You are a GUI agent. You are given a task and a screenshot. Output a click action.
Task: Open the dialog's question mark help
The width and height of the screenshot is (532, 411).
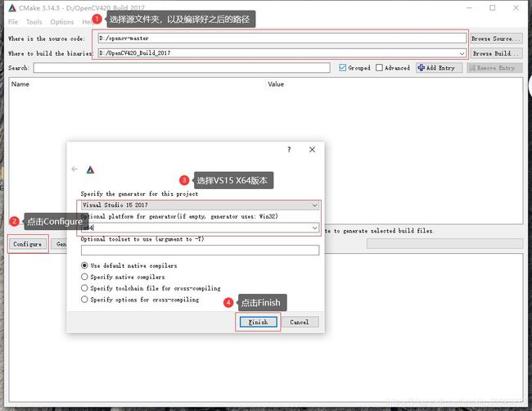(289, 149)
